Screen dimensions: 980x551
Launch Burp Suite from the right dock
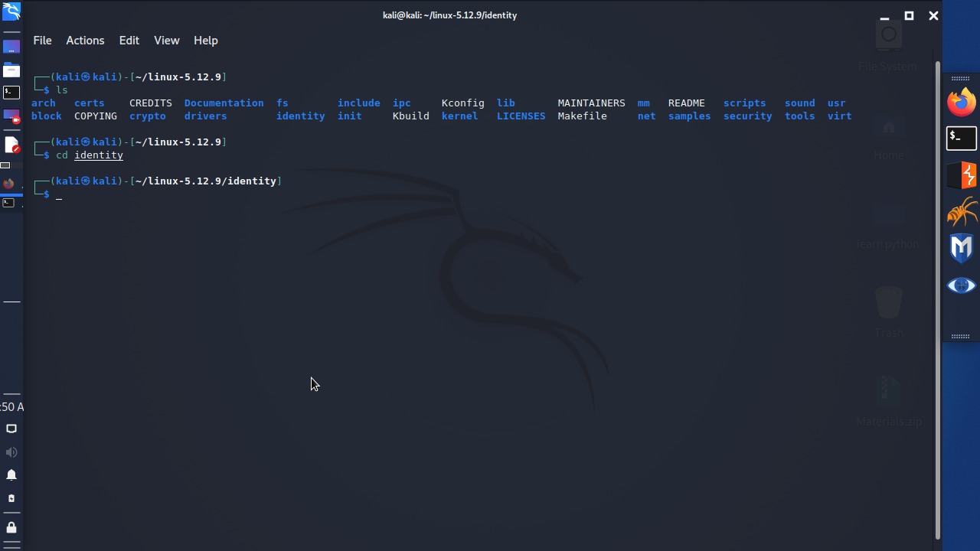(962, 175)
